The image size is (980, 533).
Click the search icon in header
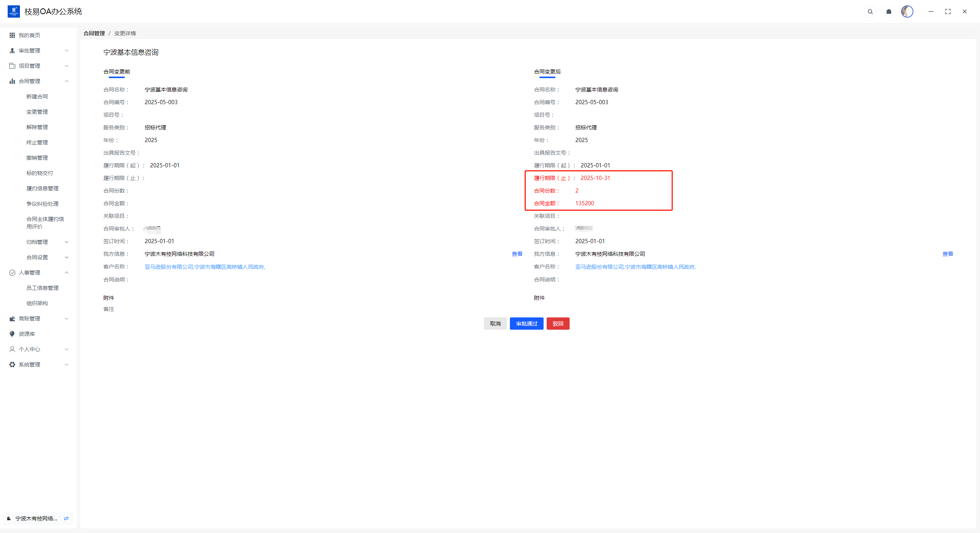[x=870, y=11]
